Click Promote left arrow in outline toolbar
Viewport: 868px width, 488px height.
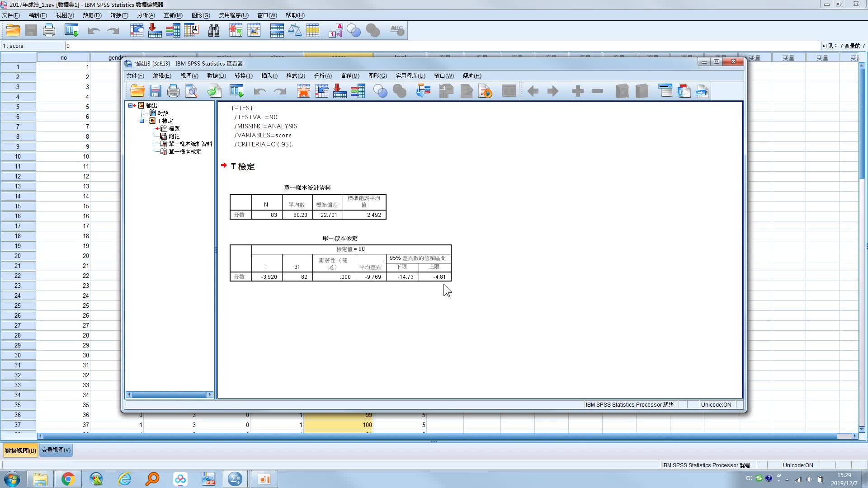click(533, 91)
